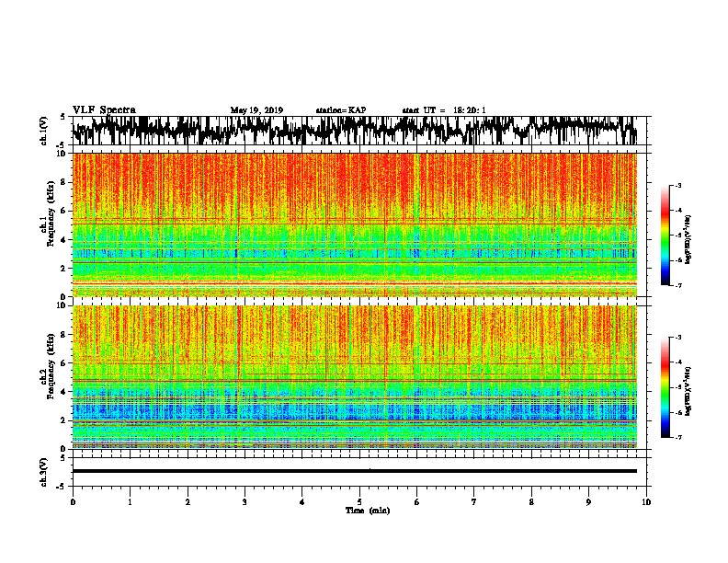Click the "-3" label on ch.2 color bar

678,338
